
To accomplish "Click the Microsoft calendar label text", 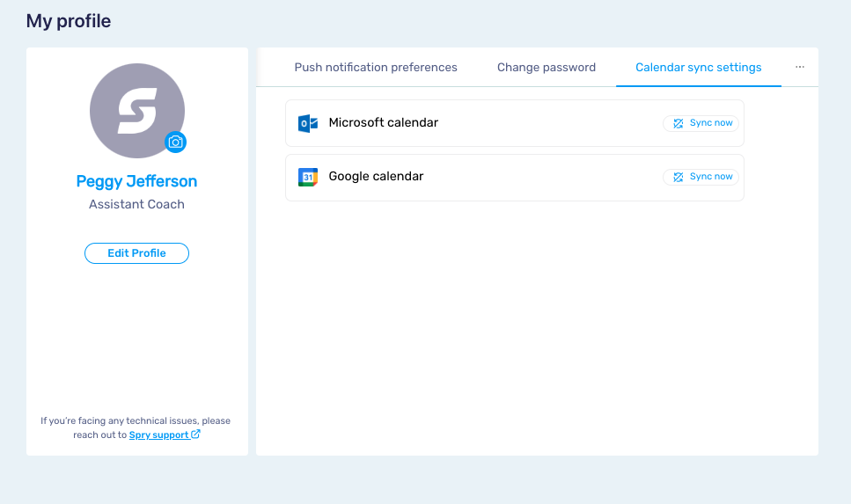I will (x=383, y=123).
